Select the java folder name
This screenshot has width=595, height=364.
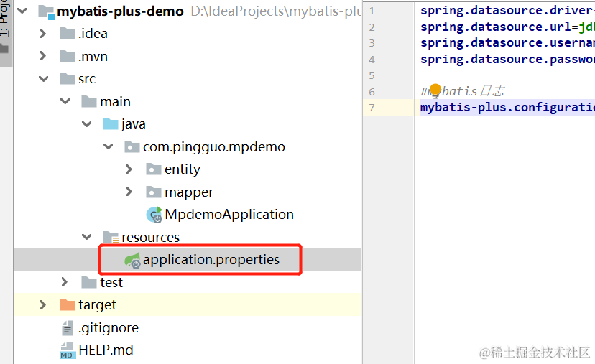click(x=133, y=124)
